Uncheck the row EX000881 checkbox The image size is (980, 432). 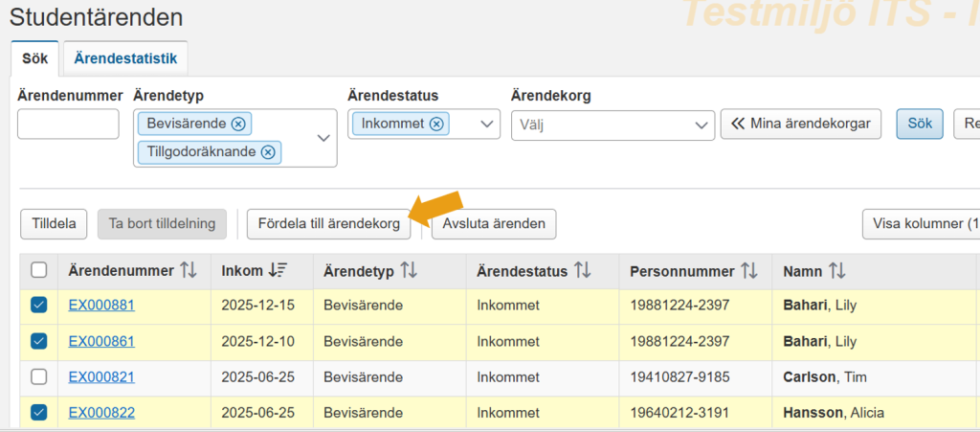tap(38, 306)
